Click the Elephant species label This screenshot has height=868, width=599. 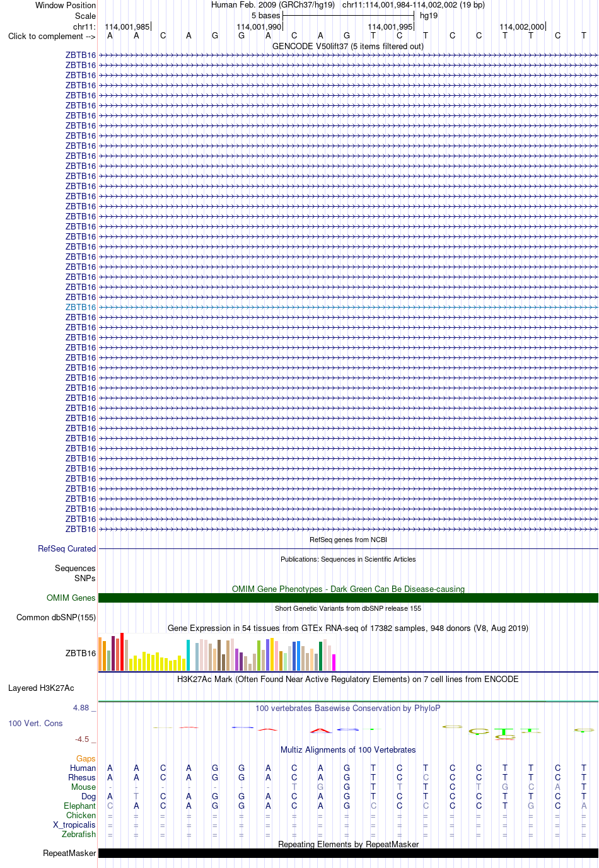(x=80, y=806)
